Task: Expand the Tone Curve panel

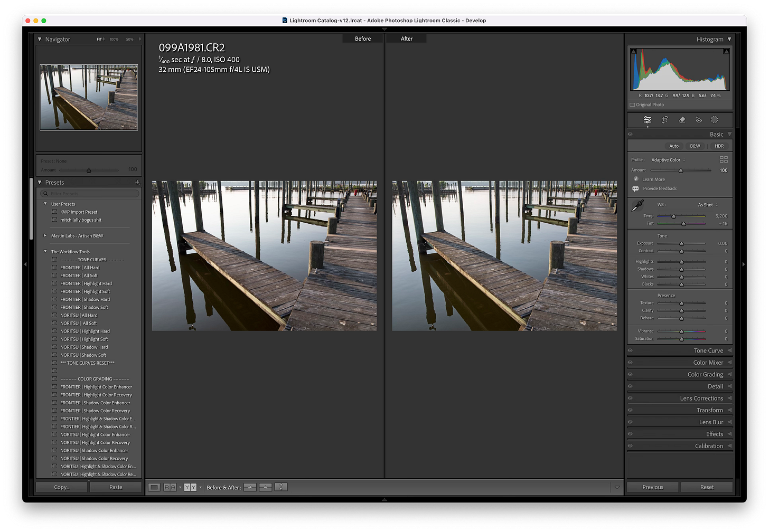Action: pos(708,350)
